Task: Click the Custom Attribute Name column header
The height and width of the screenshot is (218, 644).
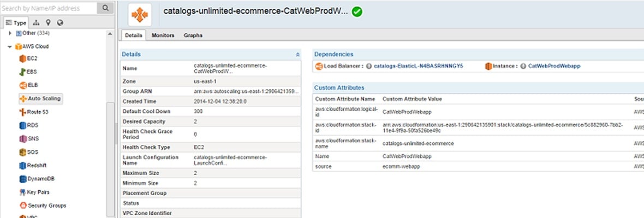Action: click(x=345, y=99)
